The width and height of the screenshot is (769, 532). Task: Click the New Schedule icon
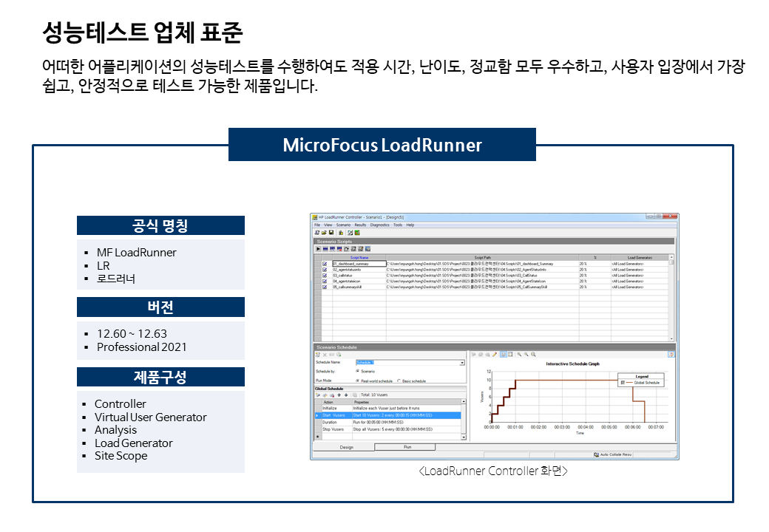tap(318, 355)
